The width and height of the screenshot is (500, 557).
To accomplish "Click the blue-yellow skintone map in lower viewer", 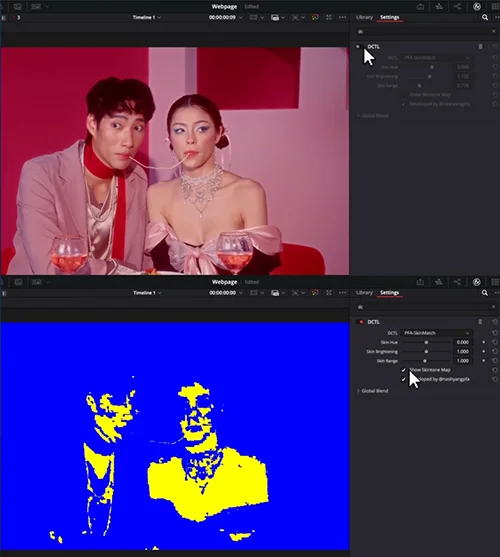I will pos(175,436).
